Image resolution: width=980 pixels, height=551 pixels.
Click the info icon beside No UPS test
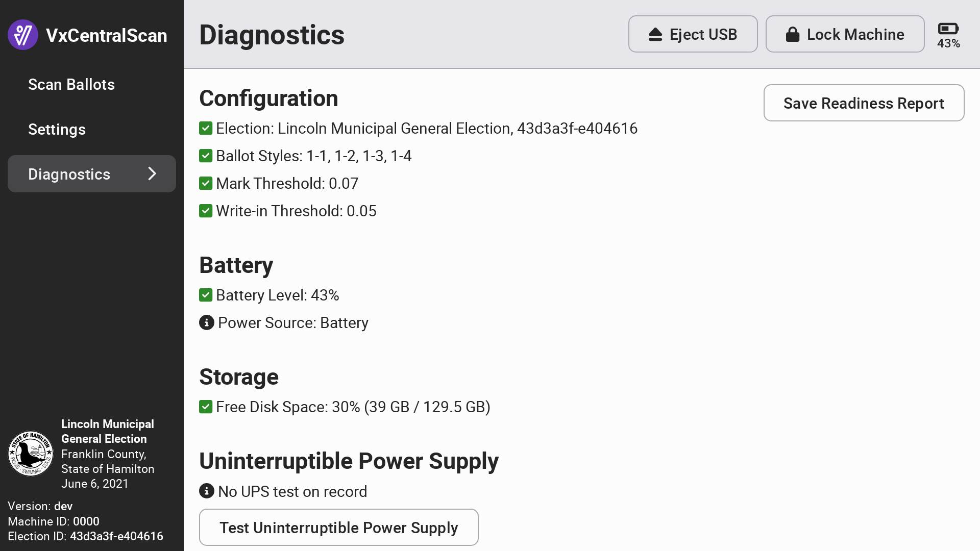point(206,491)
